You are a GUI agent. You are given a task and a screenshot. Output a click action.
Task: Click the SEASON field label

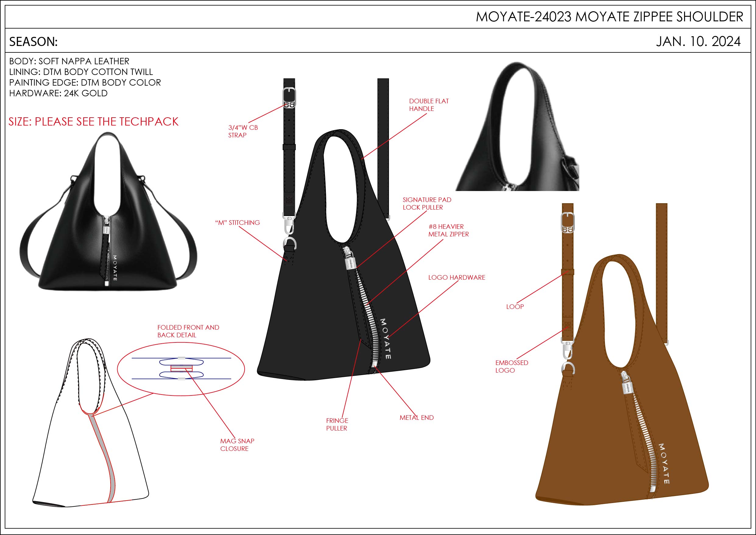(33, 42)
